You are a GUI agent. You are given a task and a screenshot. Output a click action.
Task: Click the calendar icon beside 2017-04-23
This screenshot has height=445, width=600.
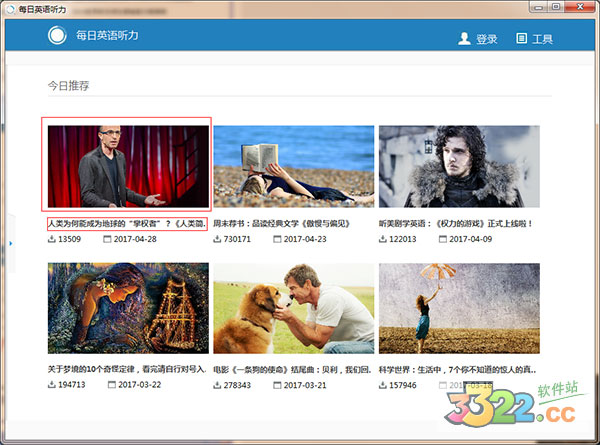277,239
